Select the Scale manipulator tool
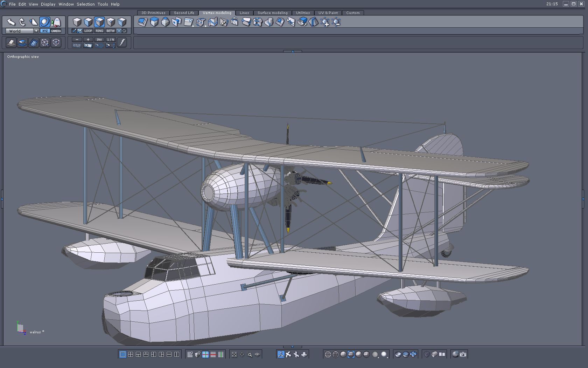 tap(34, 22)
